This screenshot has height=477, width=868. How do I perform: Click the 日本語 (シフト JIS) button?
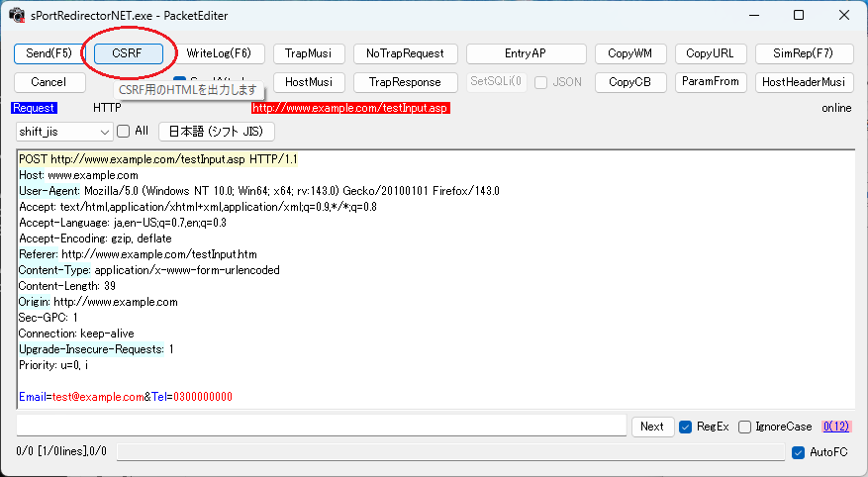(217, 132)
